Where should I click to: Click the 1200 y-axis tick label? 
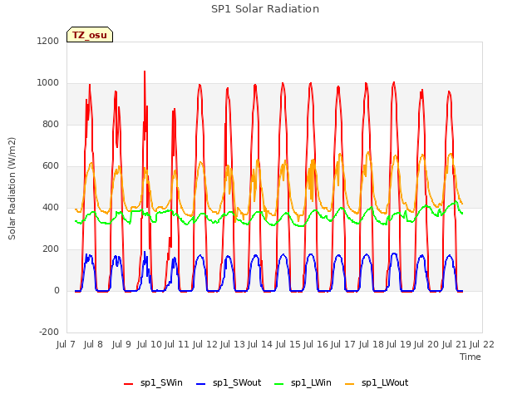(48, 41)
